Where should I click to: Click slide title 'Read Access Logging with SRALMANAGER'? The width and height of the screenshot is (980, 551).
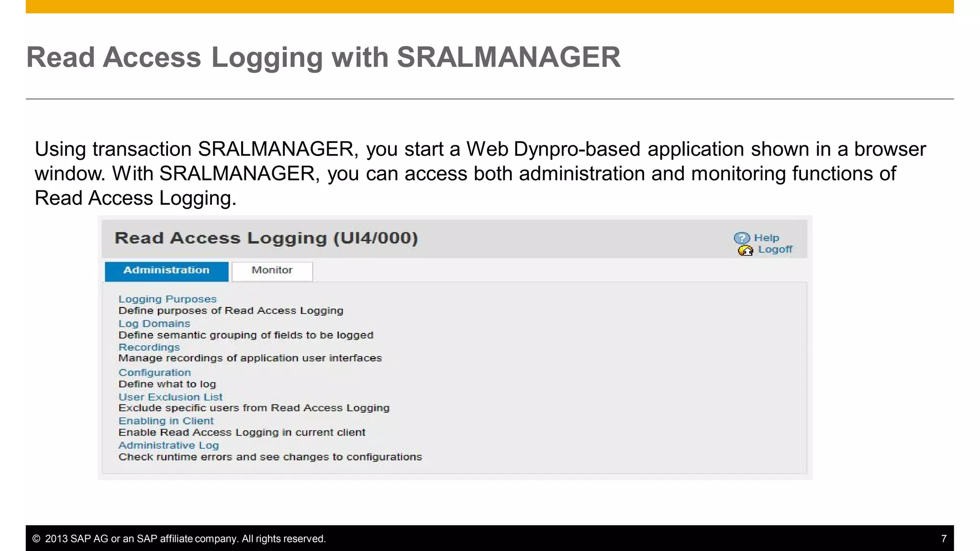[x=323, y=58]
